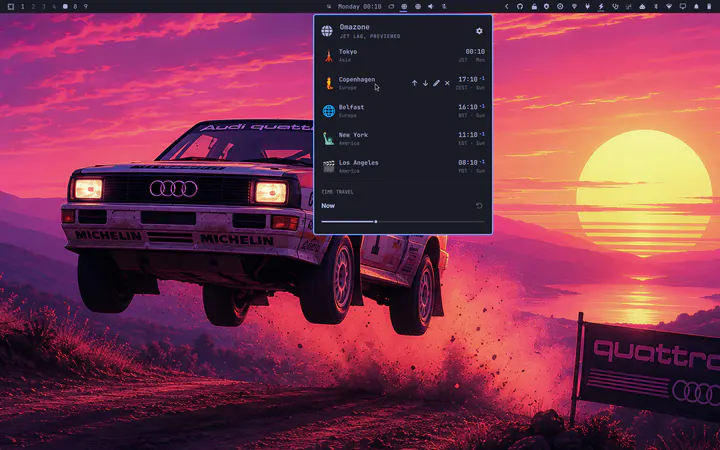720x450 pixels.
Task: Click the Copenhagen mermaid emoji icon
Action: tap(328, 83)
